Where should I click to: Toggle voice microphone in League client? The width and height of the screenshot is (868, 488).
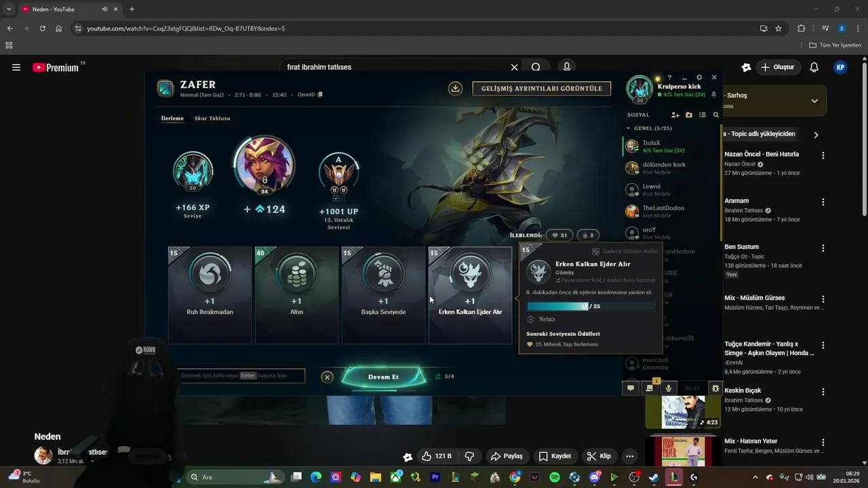669,388
